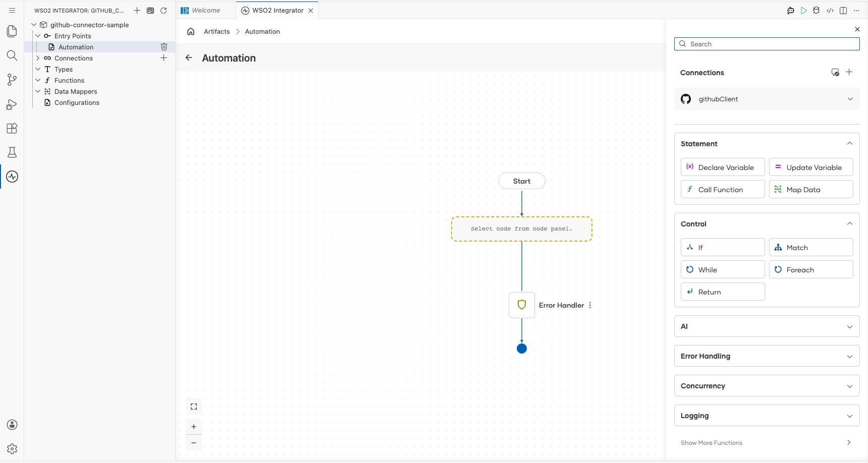868x463 pixels.
Task: Open the Explorer view in activity bar
Action: pos(12,31)
